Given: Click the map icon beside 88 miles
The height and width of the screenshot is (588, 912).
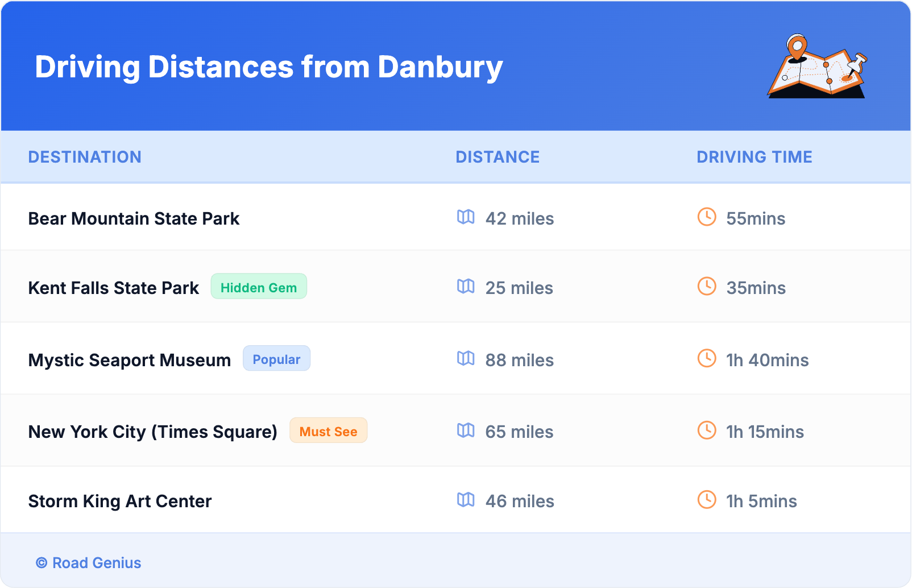Looking at the screenshot, I should point(466,359).
